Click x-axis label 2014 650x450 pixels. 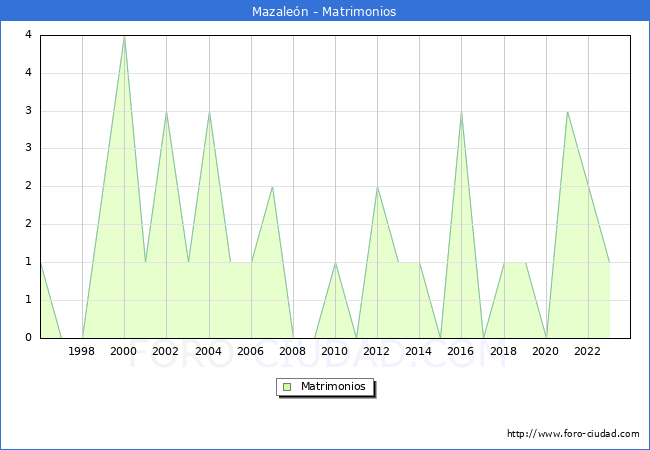point(419,351)
